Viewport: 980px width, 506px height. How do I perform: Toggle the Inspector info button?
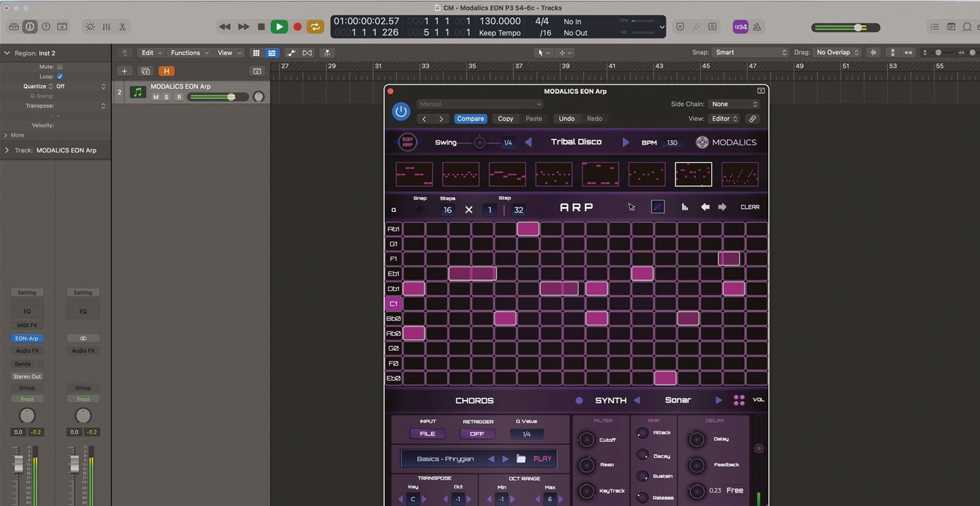[x=29, y=27]
